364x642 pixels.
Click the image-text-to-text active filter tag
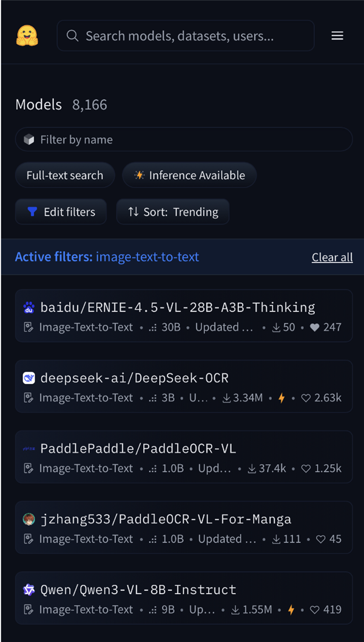(147, 257)
